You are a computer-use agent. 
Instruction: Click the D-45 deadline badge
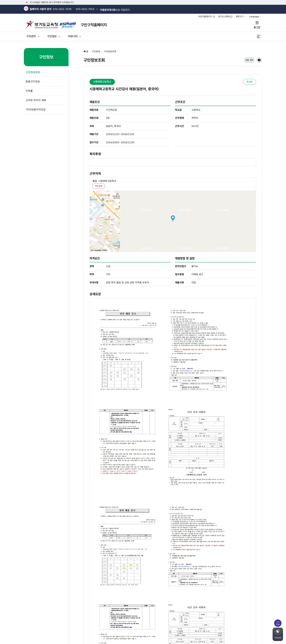point(249,82)
